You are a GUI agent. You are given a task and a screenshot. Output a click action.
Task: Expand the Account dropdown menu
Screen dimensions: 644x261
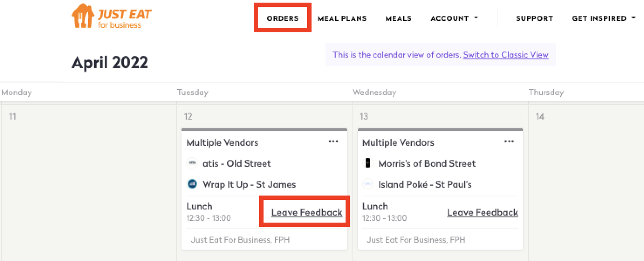click(x=454, y=18)
